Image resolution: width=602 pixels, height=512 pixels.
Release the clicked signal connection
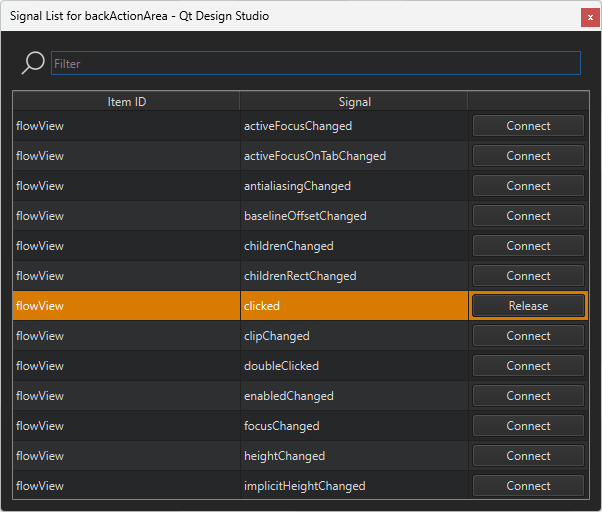coord(528,306)
